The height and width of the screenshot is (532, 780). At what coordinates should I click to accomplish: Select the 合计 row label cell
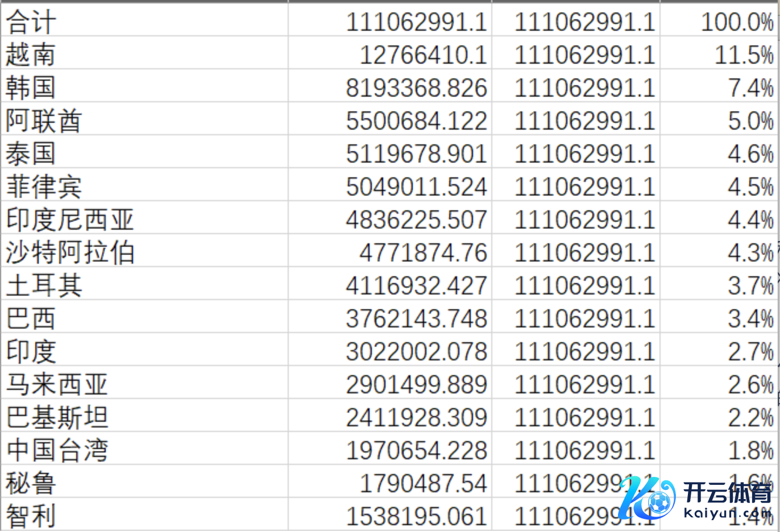point(31,22)
